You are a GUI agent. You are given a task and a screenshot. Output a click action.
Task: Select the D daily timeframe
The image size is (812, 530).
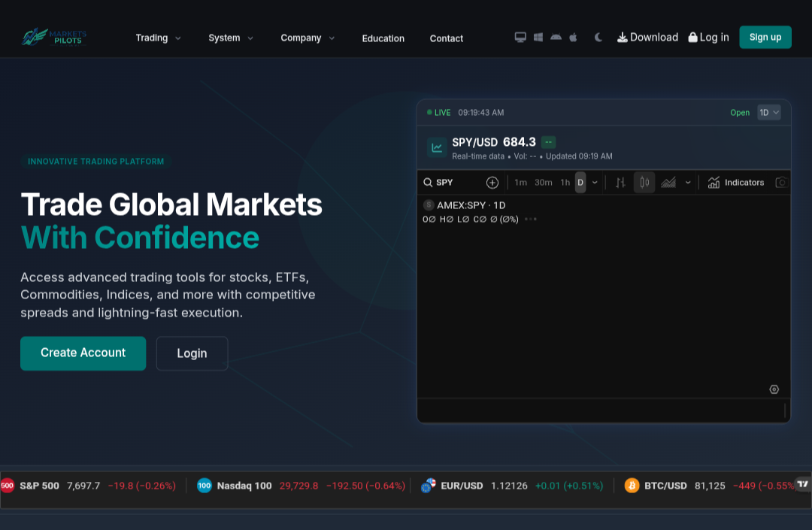pyautogui.click(x=580, y=182)
